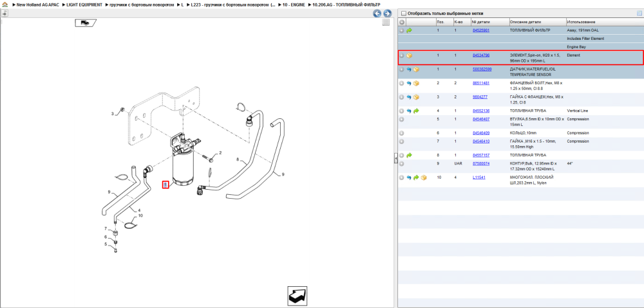Expand row plus for part 84534796

pos(402,55)
